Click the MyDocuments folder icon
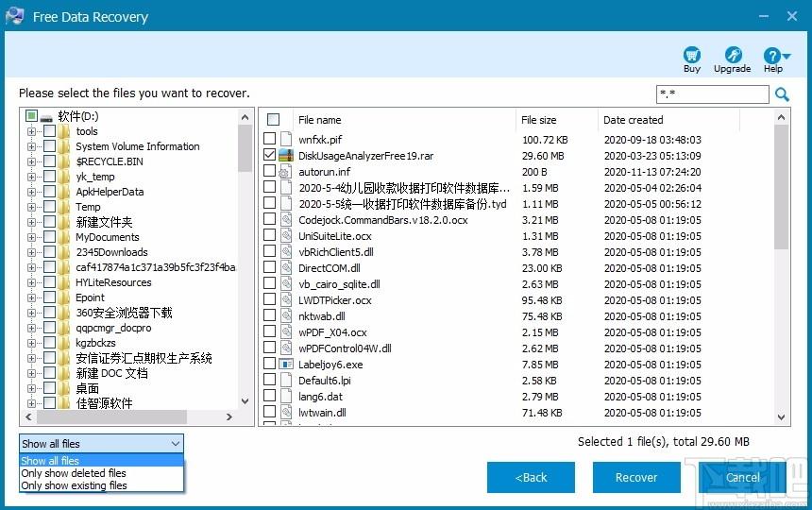The image size is (812, 510). tap(63, 237)
